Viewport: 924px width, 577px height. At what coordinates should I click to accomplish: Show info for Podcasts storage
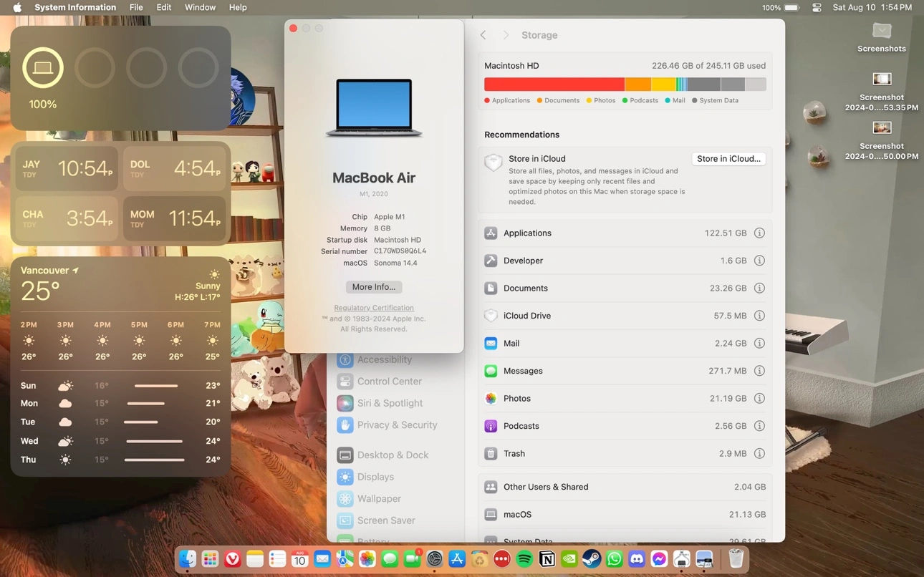[759, 426]
